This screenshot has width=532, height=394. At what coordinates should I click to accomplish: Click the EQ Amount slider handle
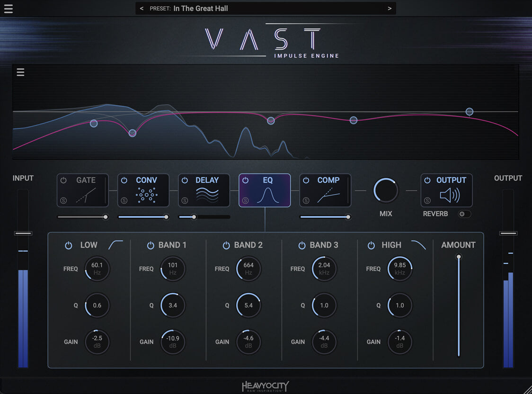click(458, 257)
